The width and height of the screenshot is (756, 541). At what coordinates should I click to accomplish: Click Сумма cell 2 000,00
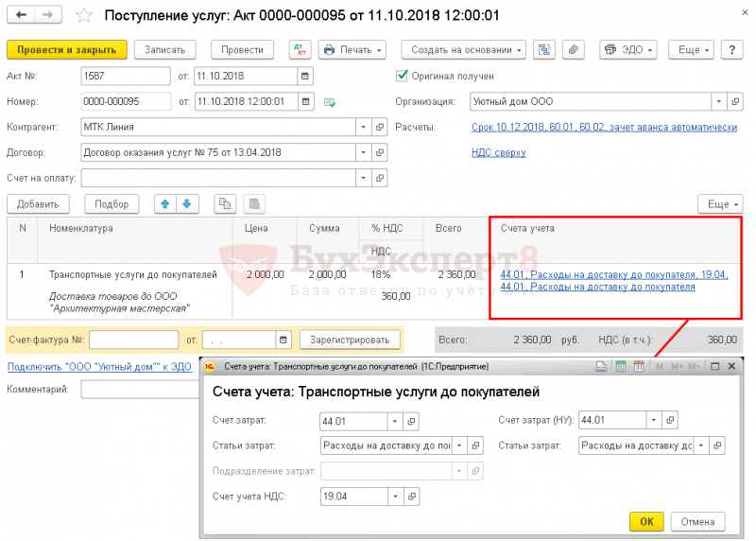pos(327,274)
